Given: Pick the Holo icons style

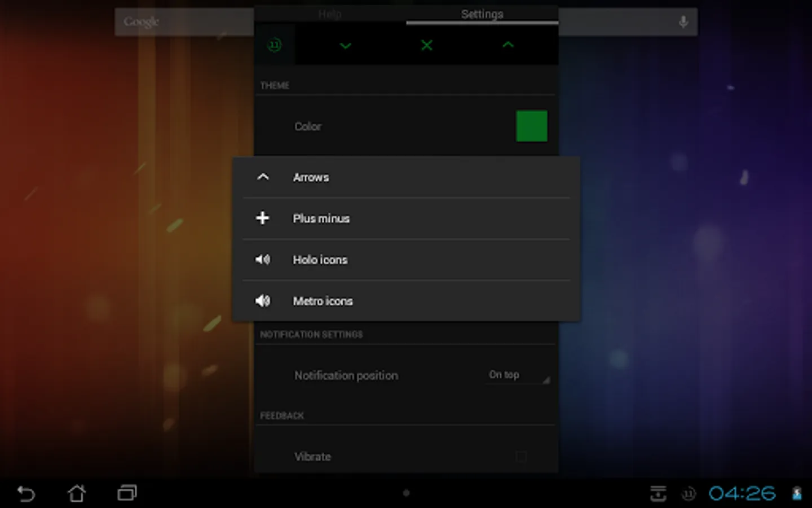Looking at the screenshot, I should 406,260.
